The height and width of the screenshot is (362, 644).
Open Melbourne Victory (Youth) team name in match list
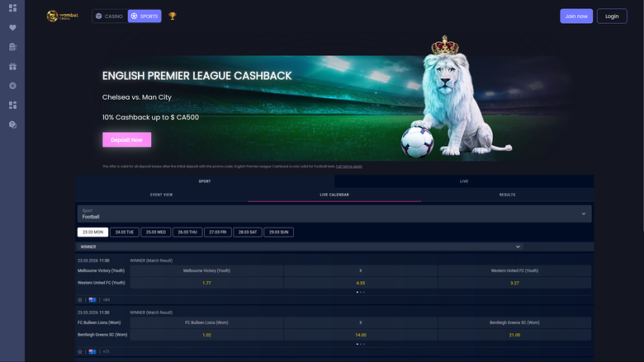(x=101, y=270)
